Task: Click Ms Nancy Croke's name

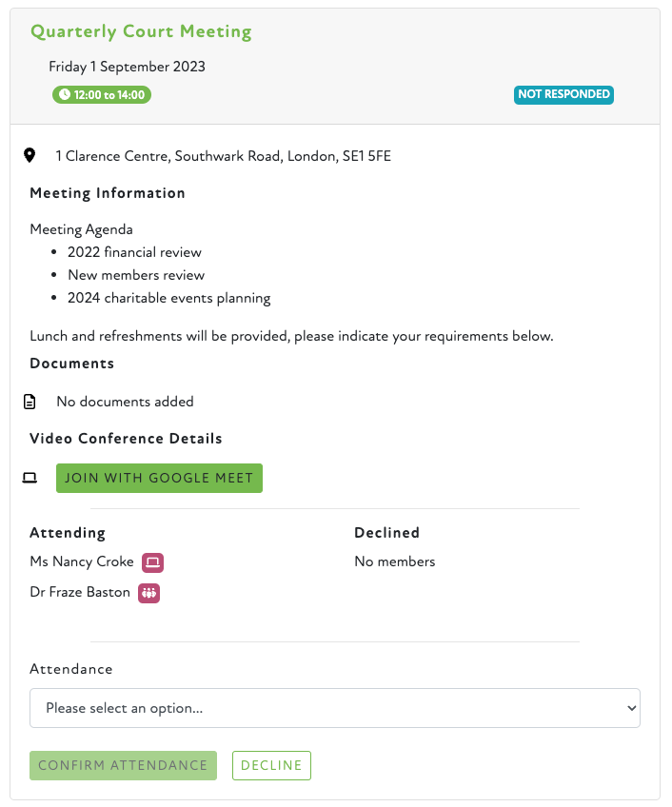Action: [82, 561]
